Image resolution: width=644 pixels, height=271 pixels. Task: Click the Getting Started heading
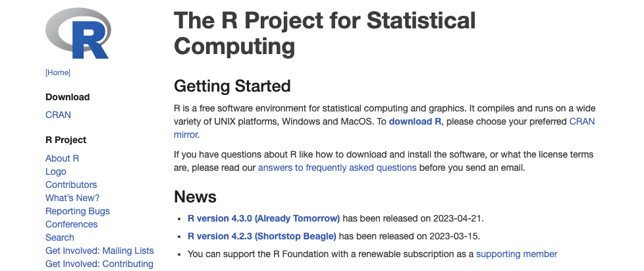232,86
